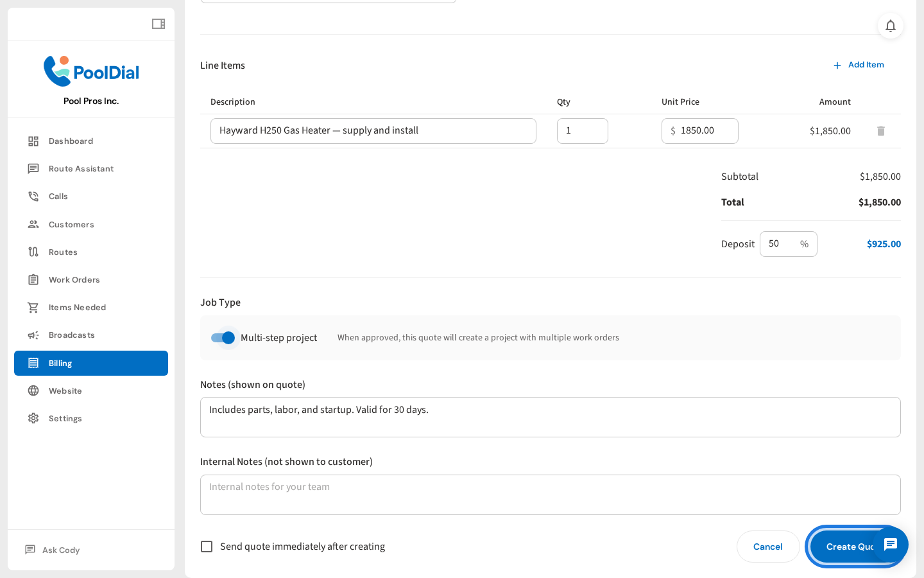View Work Orders

[x=74, y=279]
